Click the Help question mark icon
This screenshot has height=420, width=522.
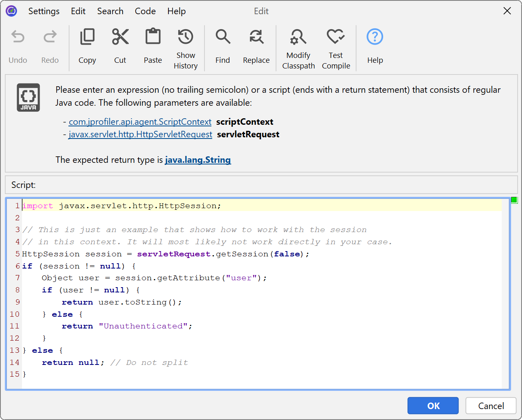coord(375,37)
